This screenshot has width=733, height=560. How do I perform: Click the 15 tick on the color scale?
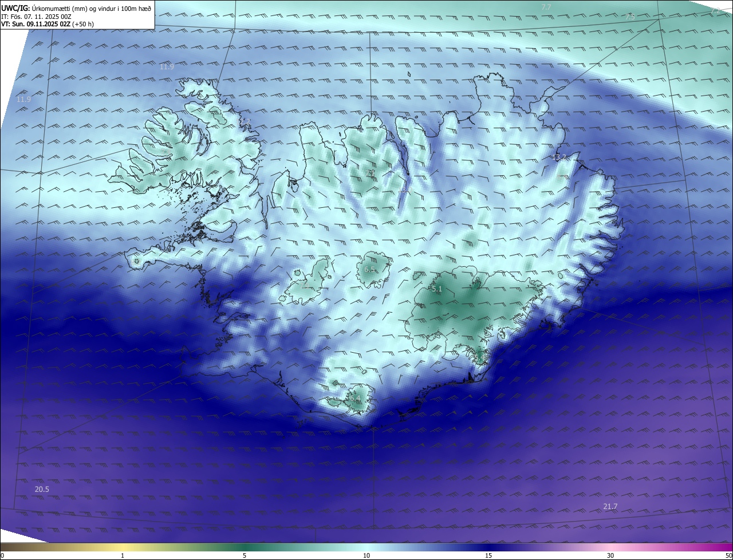[x=488, y=555]
